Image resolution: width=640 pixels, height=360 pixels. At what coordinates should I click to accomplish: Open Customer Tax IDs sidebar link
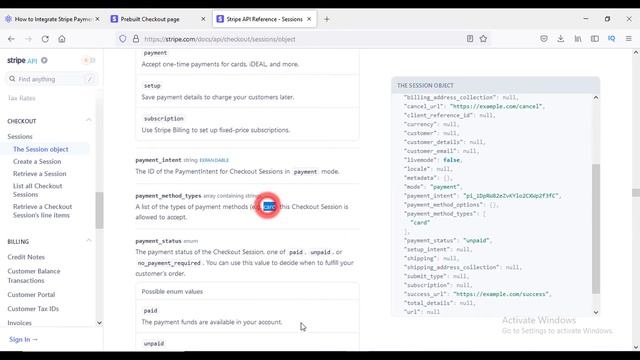[33, 309]
